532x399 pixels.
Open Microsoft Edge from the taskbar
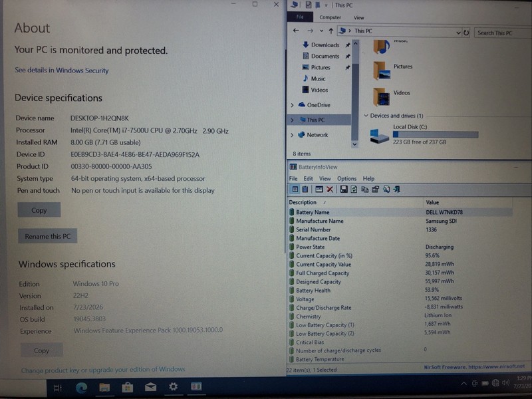[x=81, y=387]
